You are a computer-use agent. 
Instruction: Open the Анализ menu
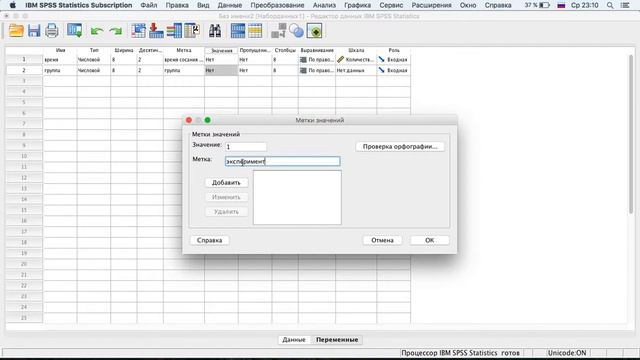coord(324,5)
